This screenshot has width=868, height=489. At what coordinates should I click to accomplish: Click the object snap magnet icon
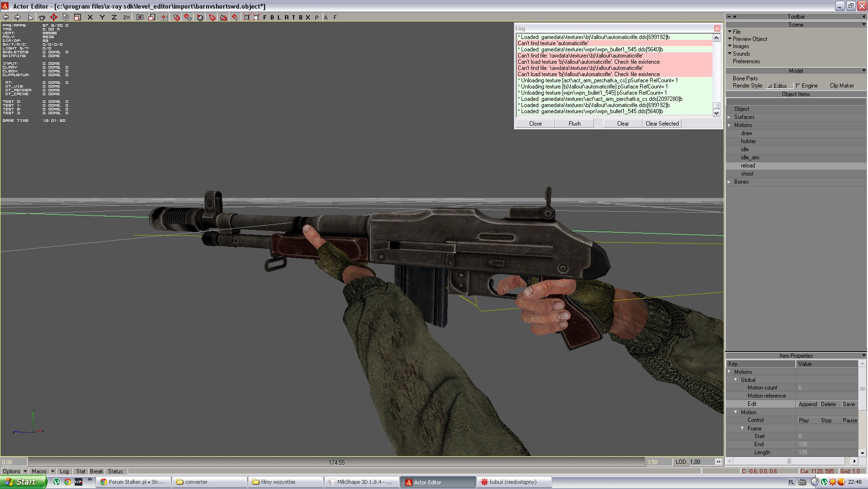click(188, 17)
